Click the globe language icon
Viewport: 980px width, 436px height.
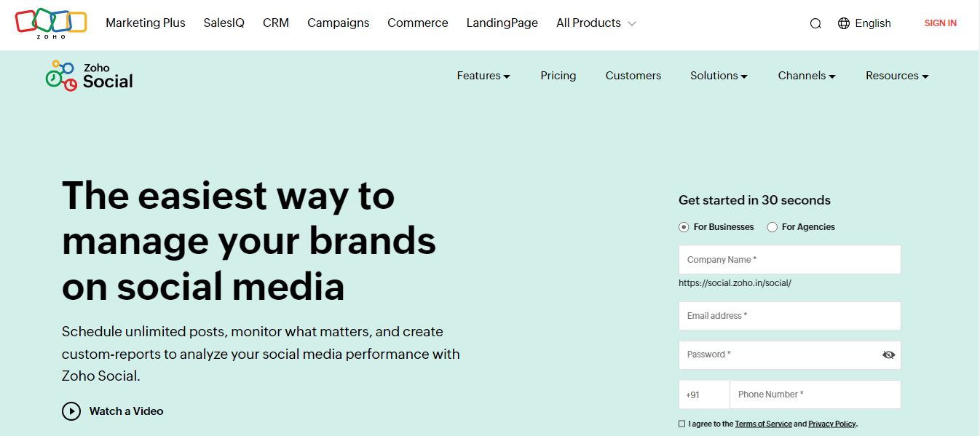pos(844,23)
